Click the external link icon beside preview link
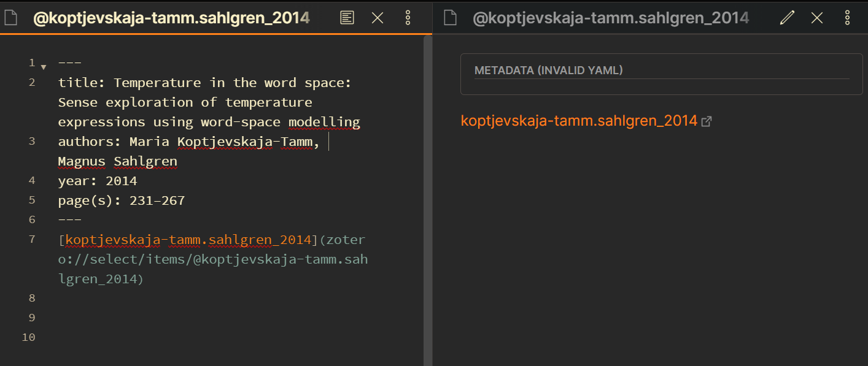868x366 pixels. pyautogui.click(x=706, y=121)
